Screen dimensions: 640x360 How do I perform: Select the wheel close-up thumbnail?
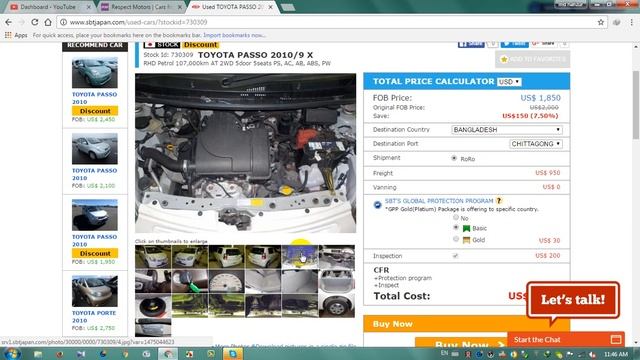click(x=337, y=306)
